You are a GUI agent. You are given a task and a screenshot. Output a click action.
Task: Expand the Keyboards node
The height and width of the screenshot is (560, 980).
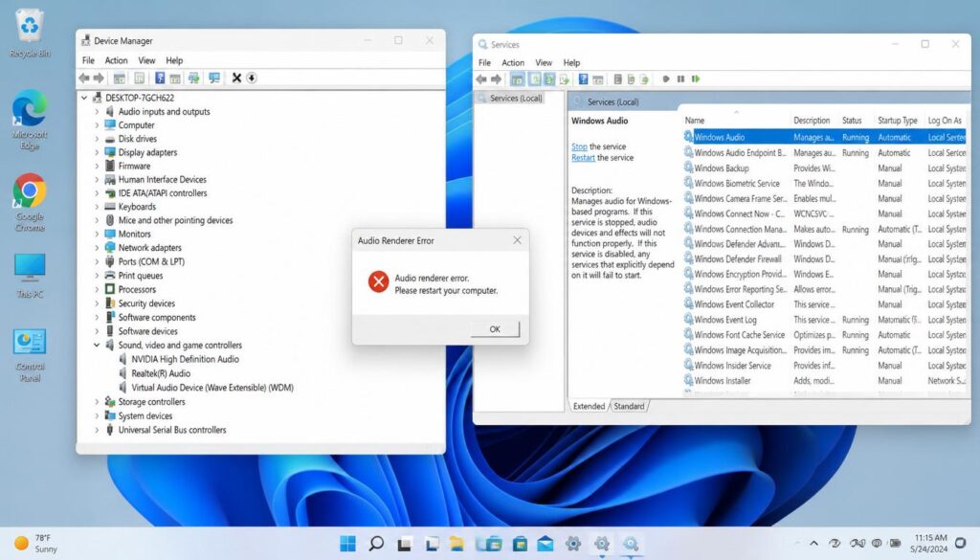click(x=97, y=207)
